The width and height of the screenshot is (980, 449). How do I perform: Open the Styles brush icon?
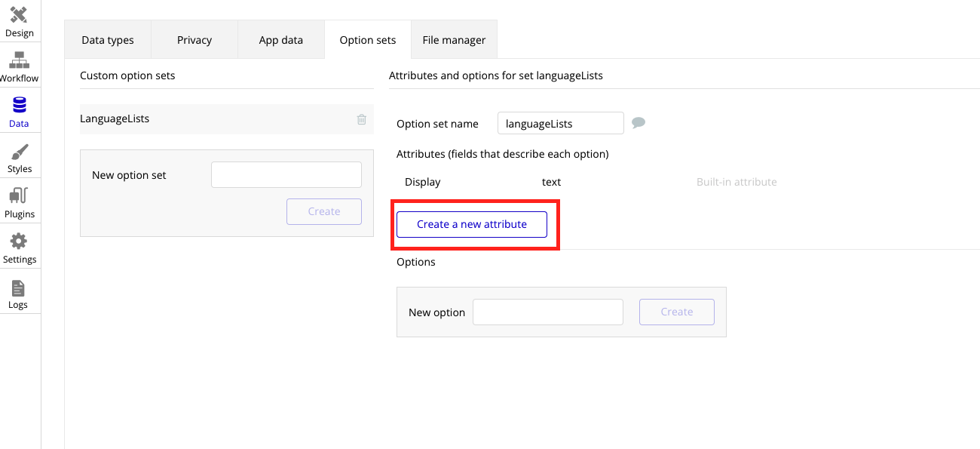point(20,157)
